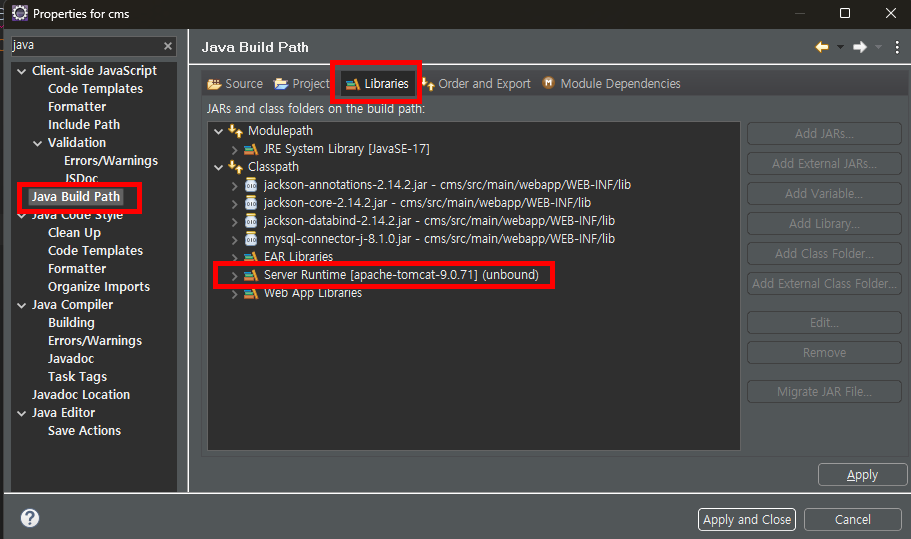Image resolution: width=911 pixels, height=539 pixels.
Task: Open the Clean Up page
Action: 74,233
